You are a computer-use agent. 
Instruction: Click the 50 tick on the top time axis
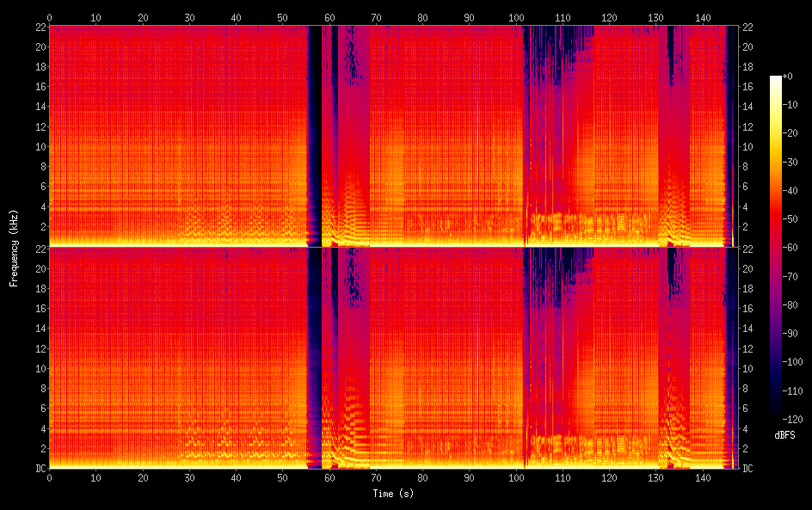click(x=282, y=16)
